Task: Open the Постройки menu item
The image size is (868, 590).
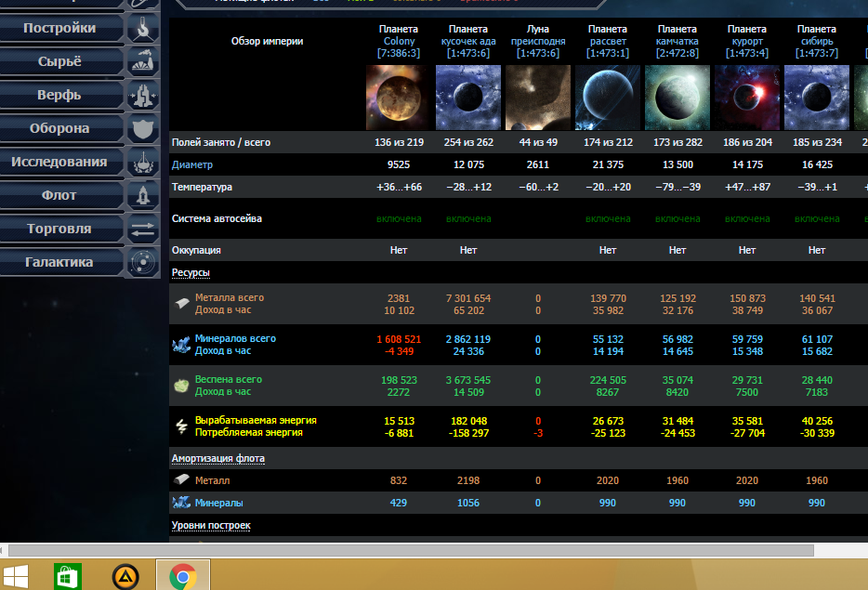Action: 59,28
